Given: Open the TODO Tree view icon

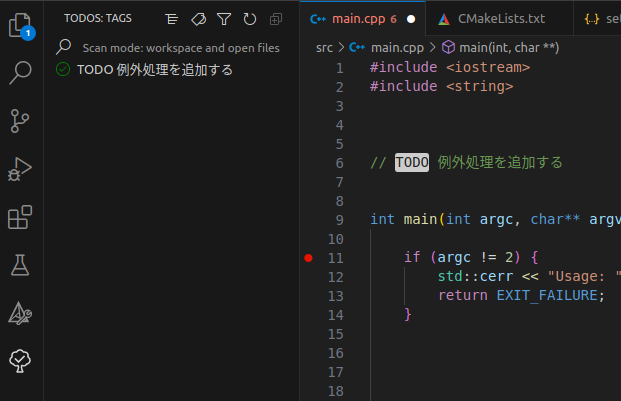Looking at the screenshot, I should pos(20,361).
